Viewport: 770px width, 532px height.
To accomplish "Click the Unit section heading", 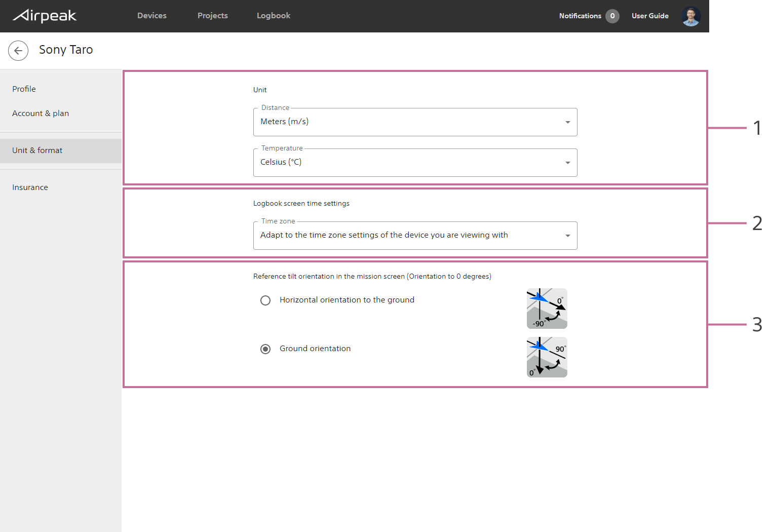I will point(260,90).
